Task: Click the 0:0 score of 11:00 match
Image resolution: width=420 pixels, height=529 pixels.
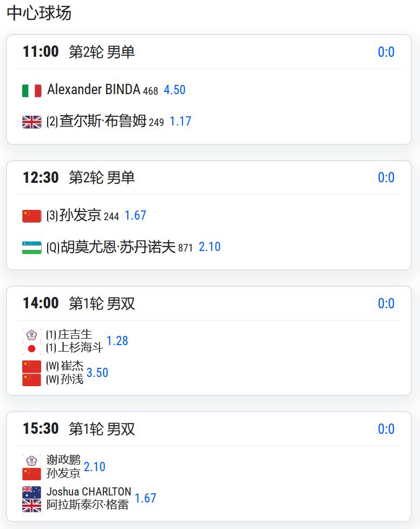Action: (386, 52)
